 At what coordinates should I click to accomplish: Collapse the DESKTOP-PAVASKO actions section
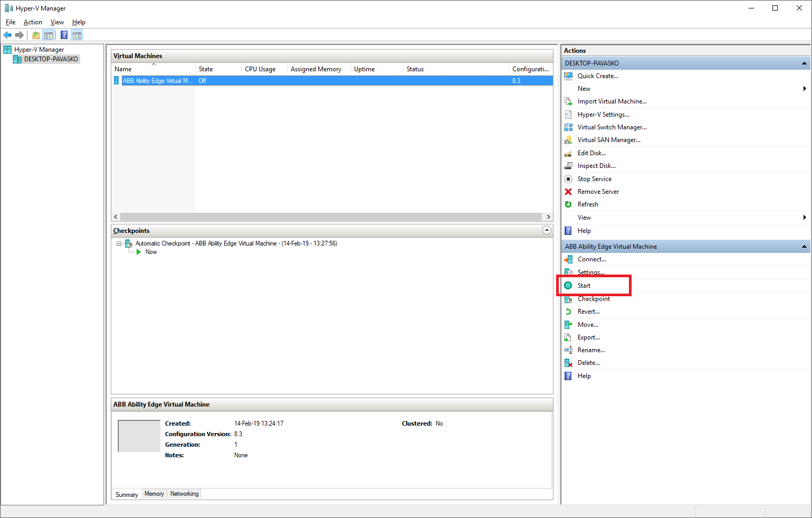click(x=804, y=63)
